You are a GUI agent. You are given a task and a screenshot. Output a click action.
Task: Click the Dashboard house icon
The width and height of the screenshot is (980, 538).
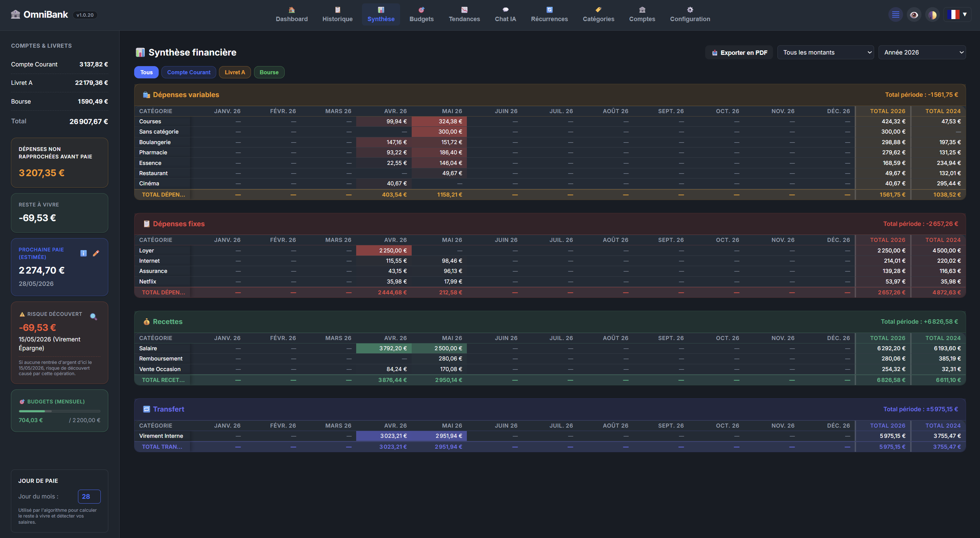click(x=291, y=10)
